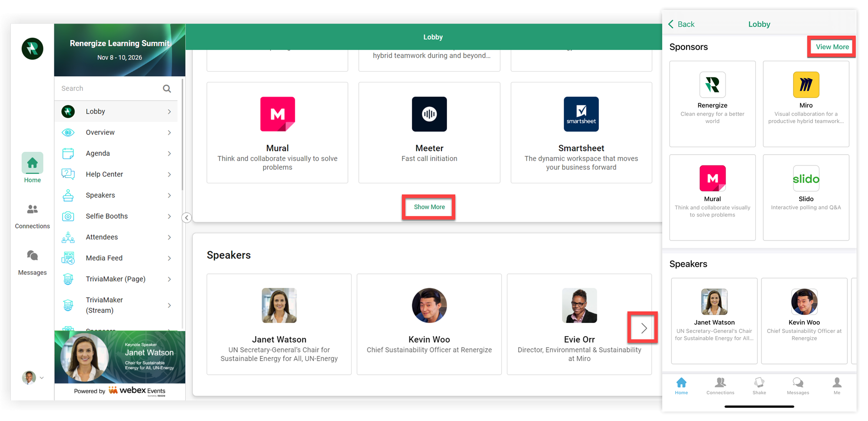The height and width of the screenshot is (421, 868).
Task: Click the Meeter logo icon
Action: [x=430, y=114]
